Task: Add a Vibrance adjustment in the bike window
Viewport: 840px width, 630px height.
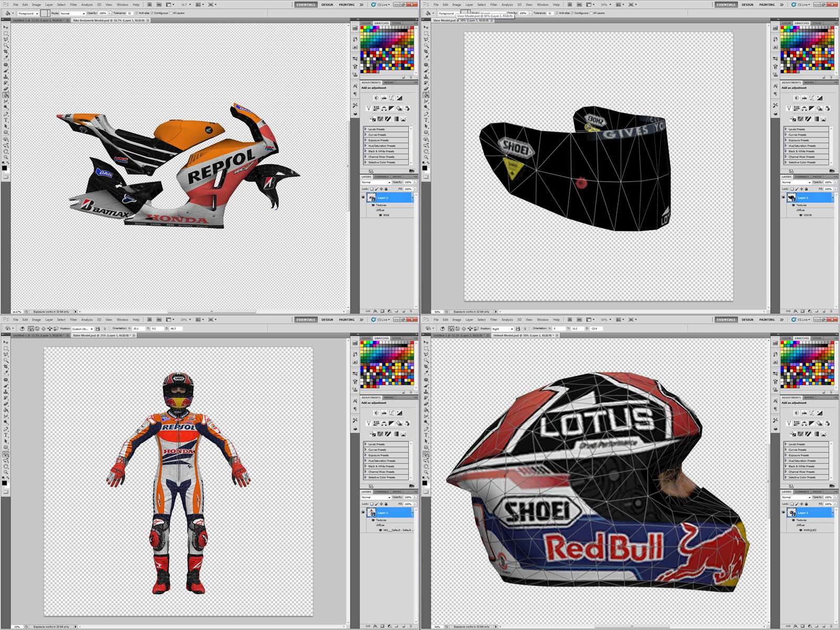Action: (369, 108)
